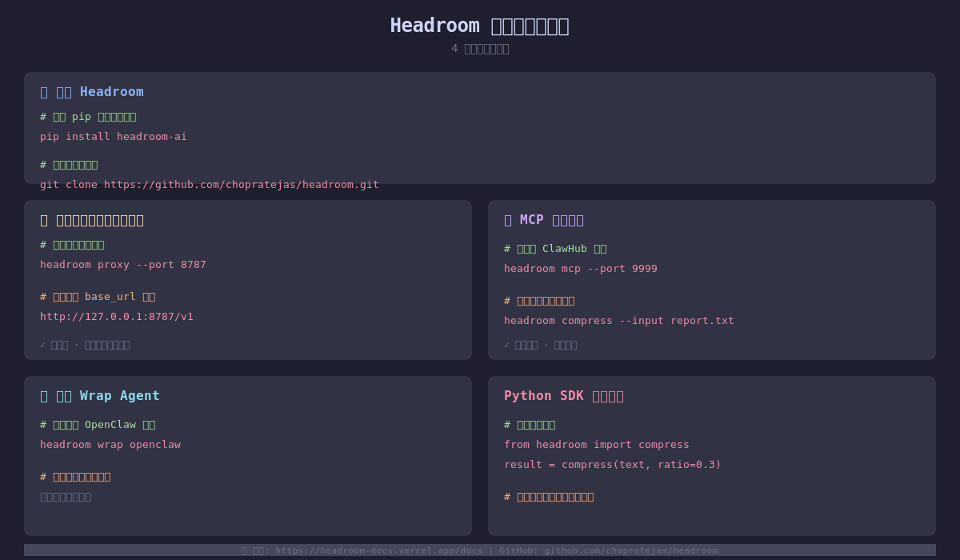Click the comment line mentioning ClawHub

click(555, 249)
